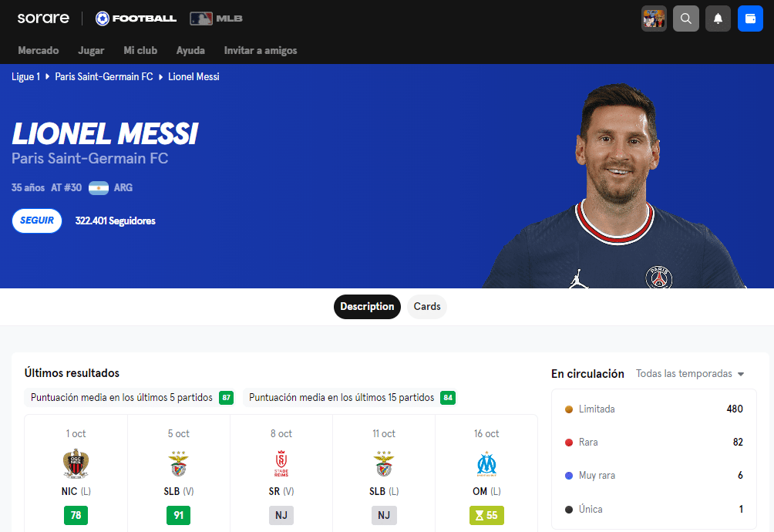The height and width of the screenshot is (532, 774).
Task: Open the Ligue 1 breadcrumb link
Action: pyautogui.click(x=25, y=76)
